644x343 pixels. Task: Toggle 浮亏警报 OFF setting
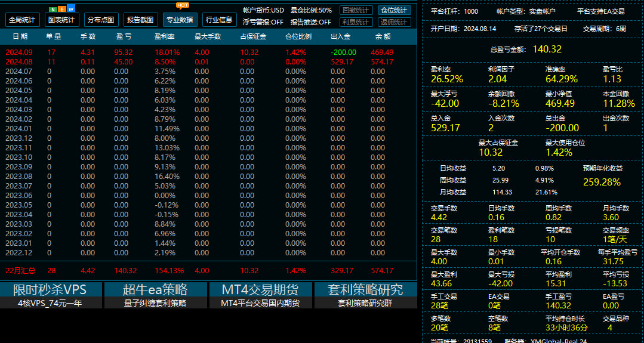(263, 22)
